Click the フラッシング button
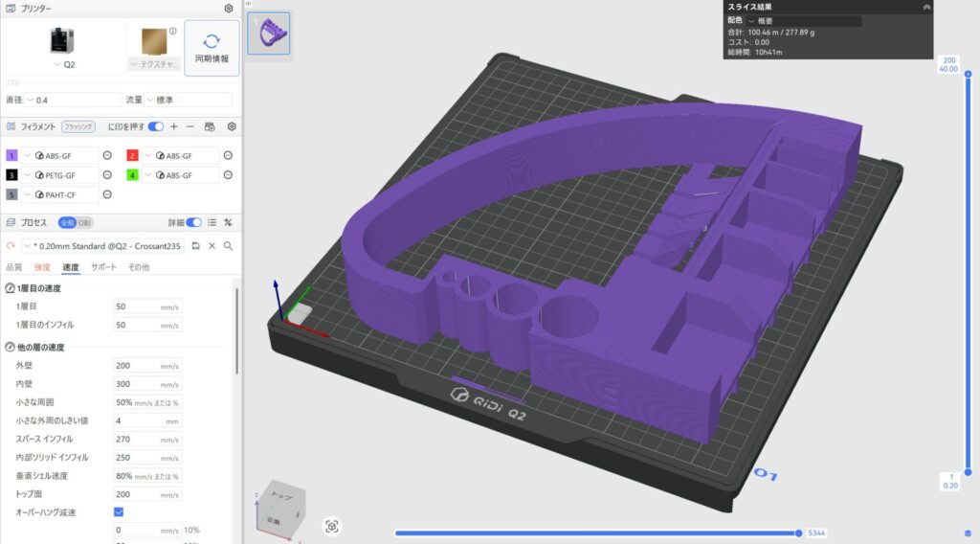This screenshot has width=980, height=544. 79,126
